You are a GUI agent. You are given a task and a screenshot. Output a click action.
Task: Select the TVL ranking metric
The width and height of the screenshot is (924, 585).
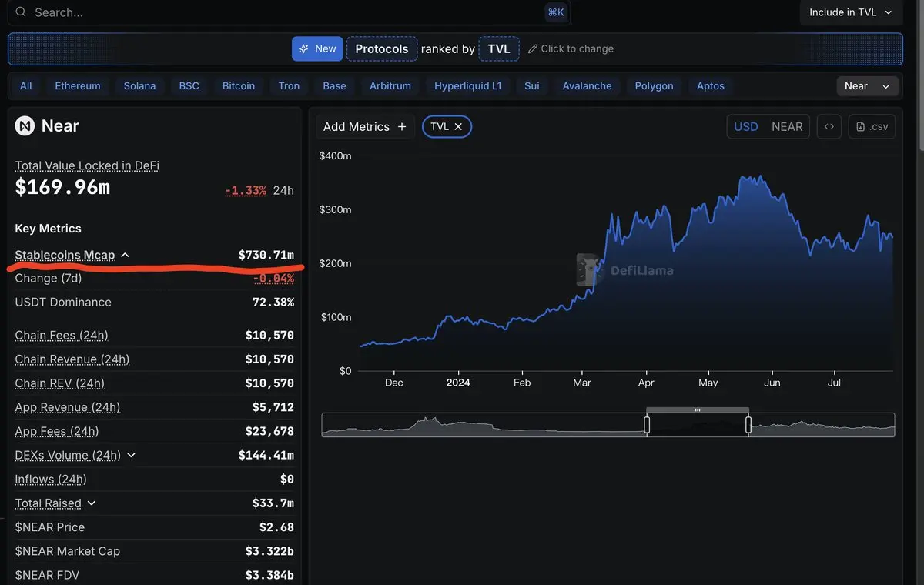(499, 48)
